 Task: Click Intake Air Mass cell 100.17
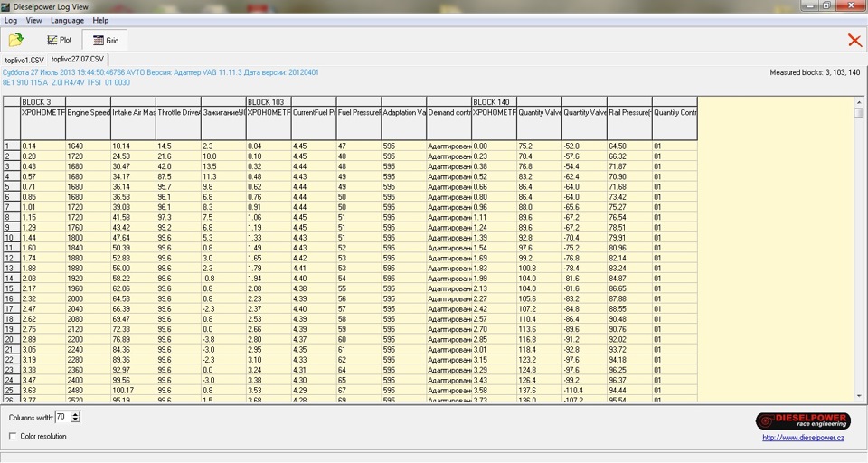[134, 390]
